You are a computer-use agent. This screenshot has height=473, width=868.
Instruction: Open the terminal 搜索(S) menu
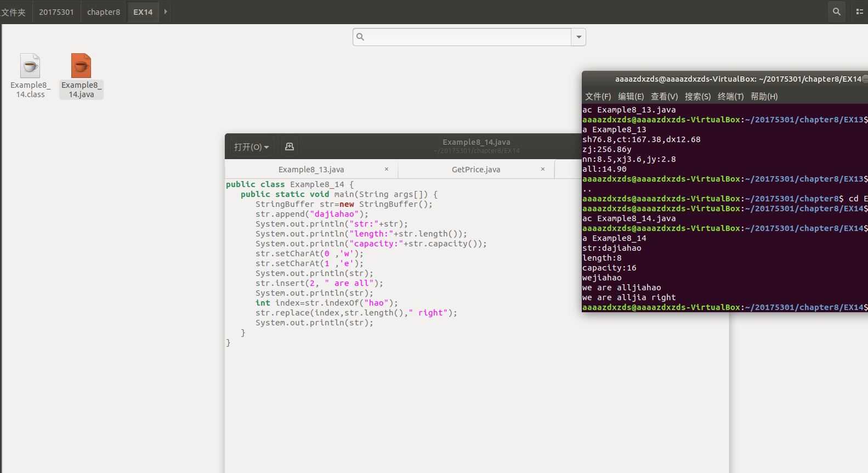697,97
